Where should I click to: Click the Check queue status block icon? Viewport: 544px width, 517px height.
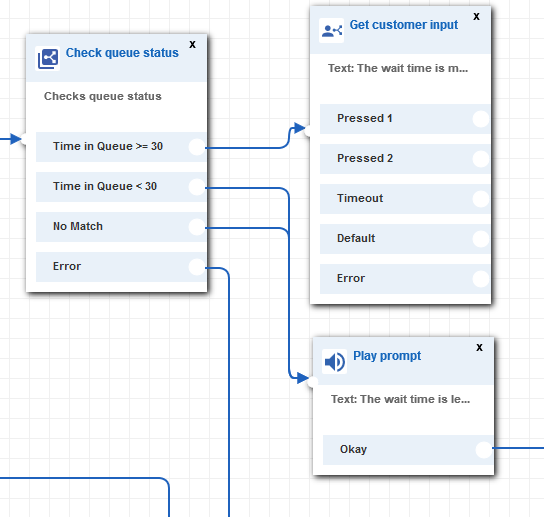[48, 58]
